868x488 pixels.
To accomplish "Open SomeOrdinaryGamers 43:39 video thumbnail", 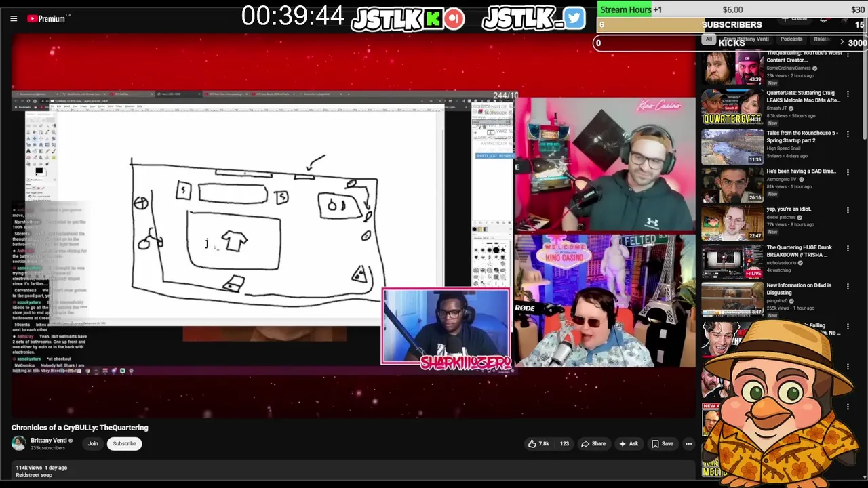I will pos(732,68).
